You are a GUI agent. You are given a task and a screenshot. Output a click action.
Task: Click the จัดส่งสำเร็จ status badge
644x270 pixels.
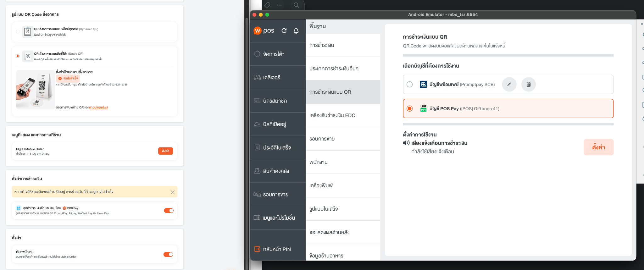point(68,78)
